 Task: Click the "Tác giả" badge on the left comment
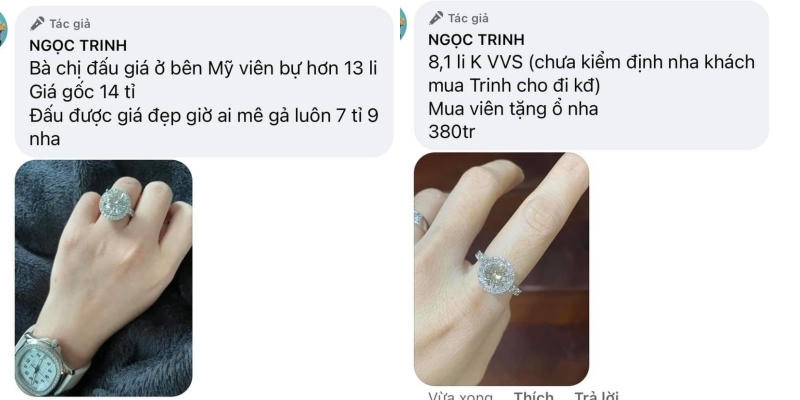[x=60, y=23]
